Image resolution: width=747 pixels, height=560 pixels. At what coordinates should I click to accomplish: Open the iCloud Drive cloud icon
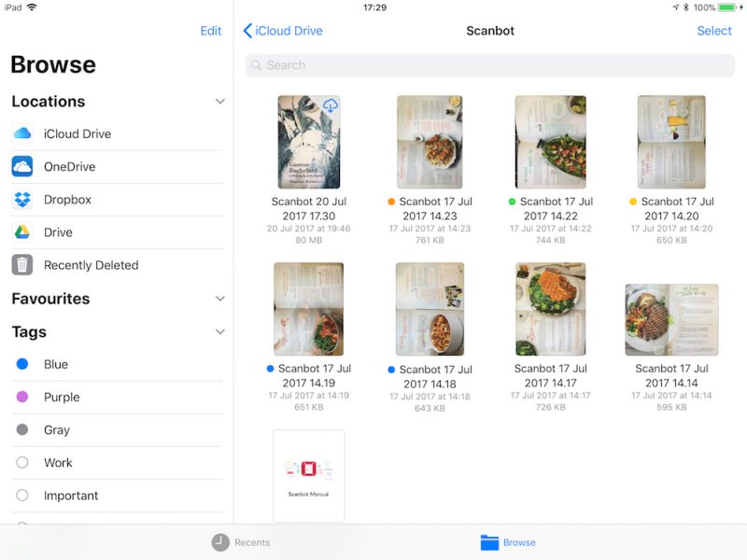click(x=22, y=133)
